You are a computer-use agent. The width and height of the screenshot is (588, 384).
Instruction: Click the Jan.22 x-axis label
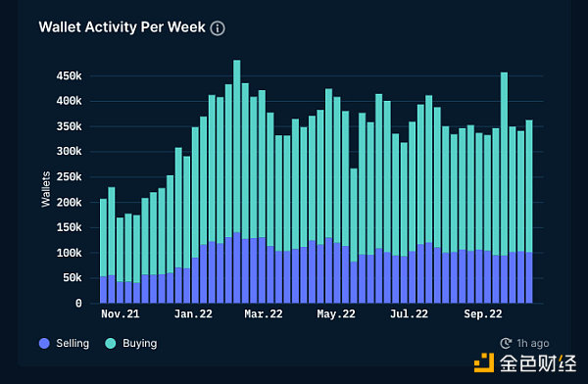pos(193,313)
